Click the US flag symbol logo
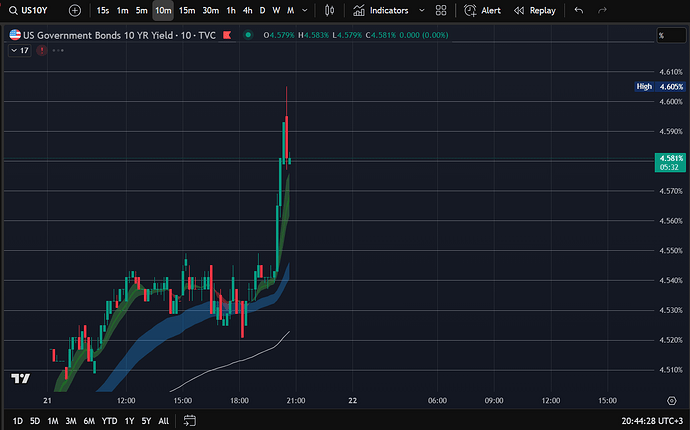The width and height of the screenshot is (690, 430). point(15,35)
